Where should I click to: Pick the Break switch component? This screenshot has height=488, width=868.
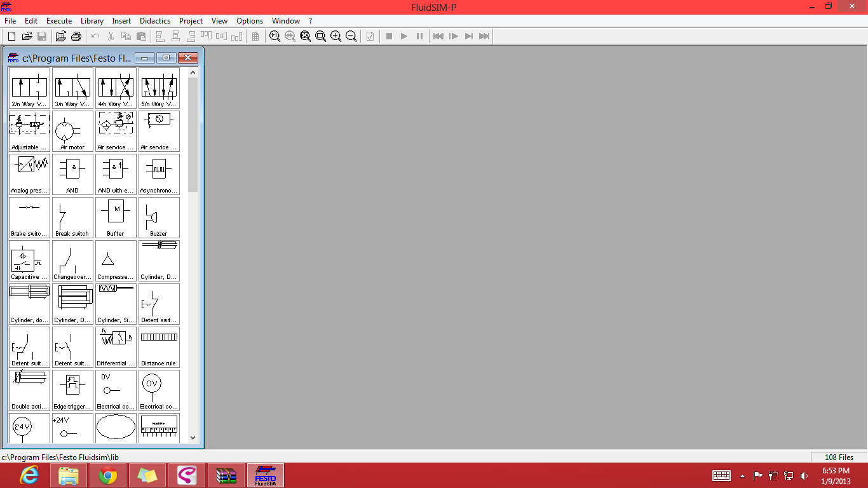pos(72,218)
